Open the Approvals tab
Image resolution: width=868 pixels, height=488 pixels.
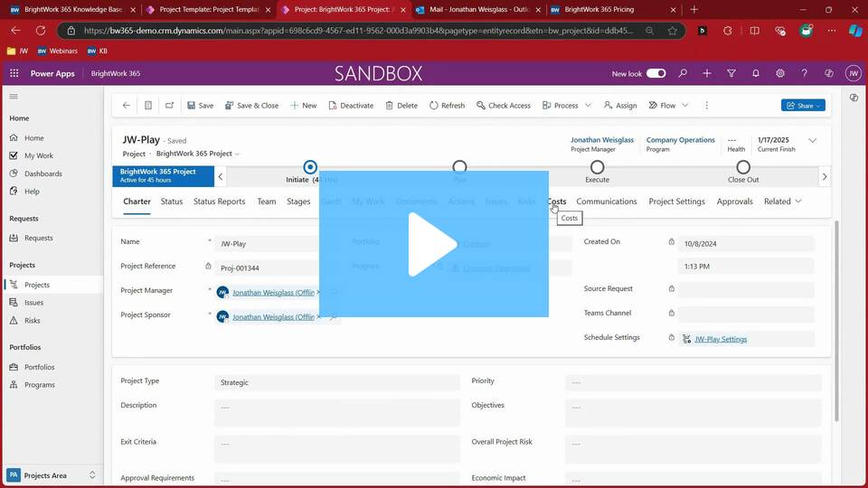click(x=734, y=202)
